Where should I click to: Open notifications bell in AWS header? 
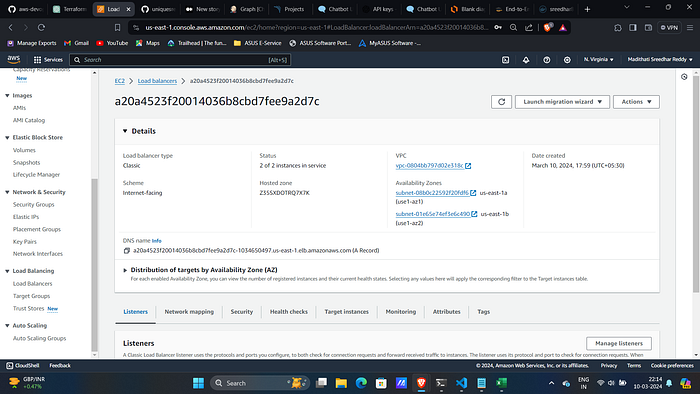coord(526,59)
